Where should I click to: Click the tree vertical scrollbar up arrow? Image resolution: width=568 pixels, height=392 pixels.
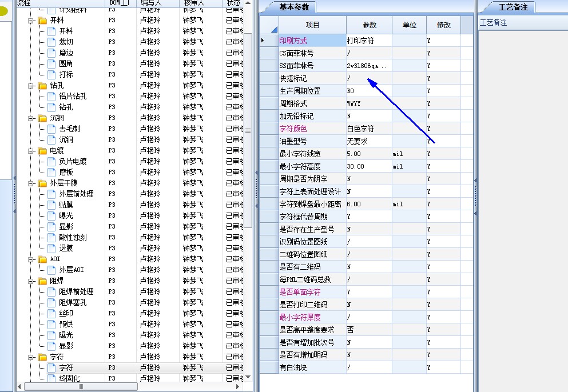click(x=248, y=3)
